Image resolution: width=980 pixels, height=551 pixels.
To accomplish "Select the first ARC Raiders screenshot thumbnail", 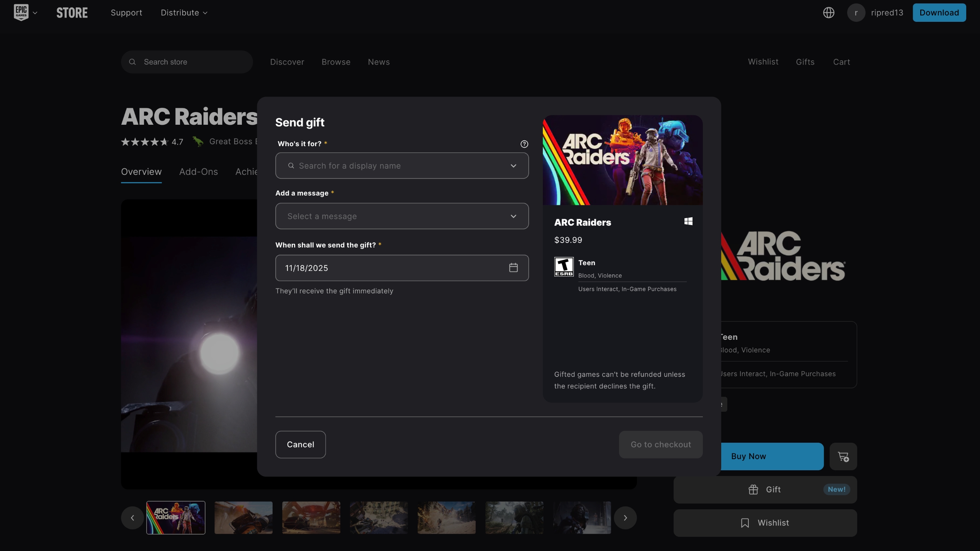I will point(176,517).
